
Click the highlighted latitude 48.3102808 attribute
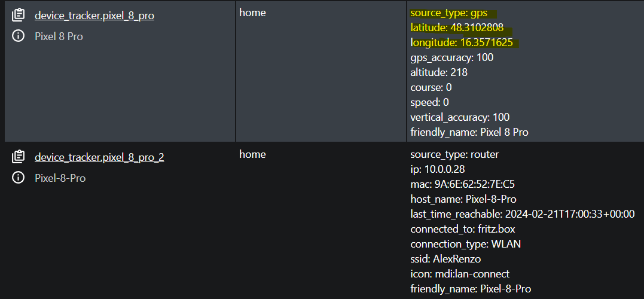pos(457,28)
